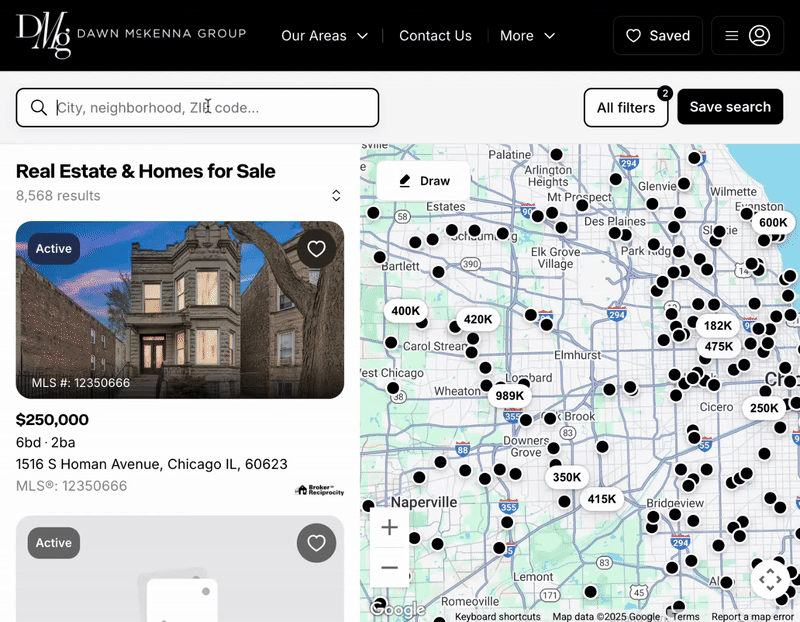
Task: Zoom in on the map
Action: point(389,527)
